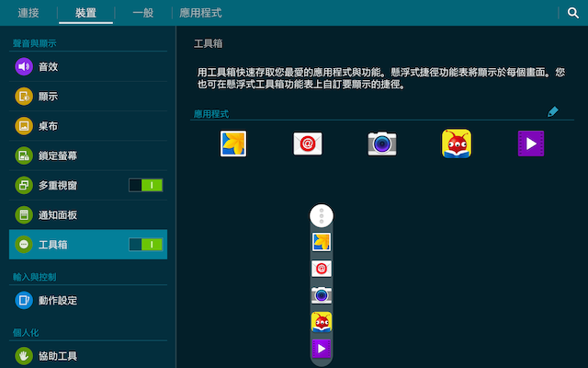Click the purple 音效 speaker icon

(24, 66)
